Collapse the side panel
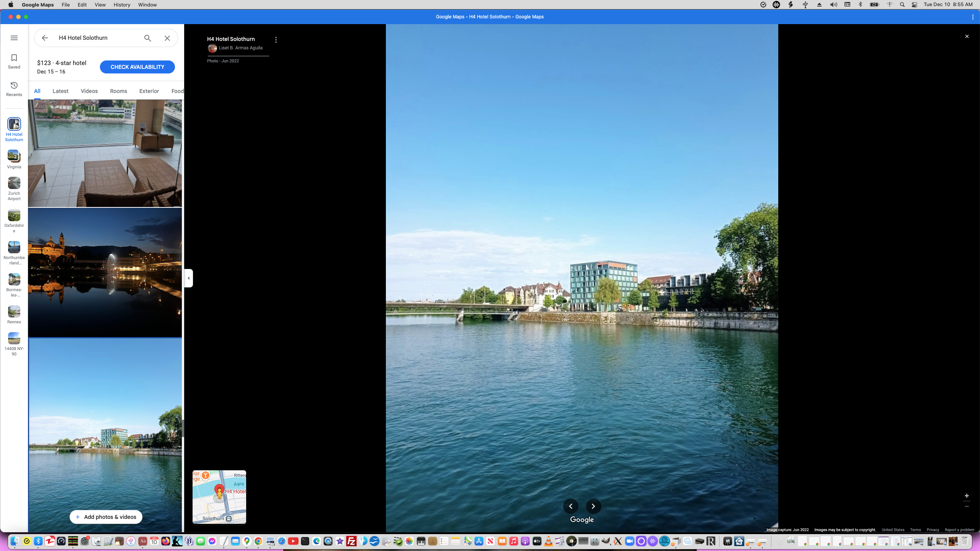This screenshot has height=551, width=980. pos(188,278)
